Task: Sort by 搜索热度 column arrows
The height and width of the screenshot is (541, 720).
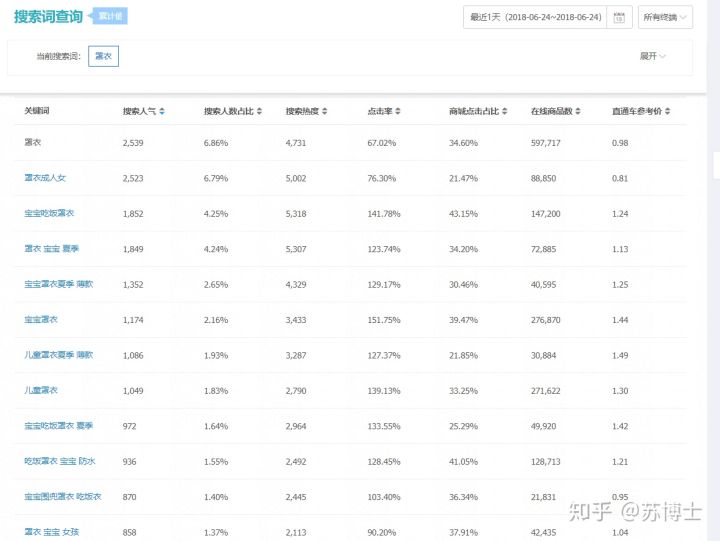Action: (x=324, y=111)
